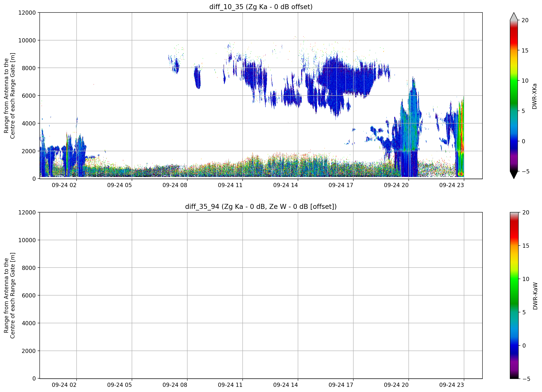542x392 pixels.
Task: Click the '12000' y-axis label in the top plot
Action: click(27, 13)
